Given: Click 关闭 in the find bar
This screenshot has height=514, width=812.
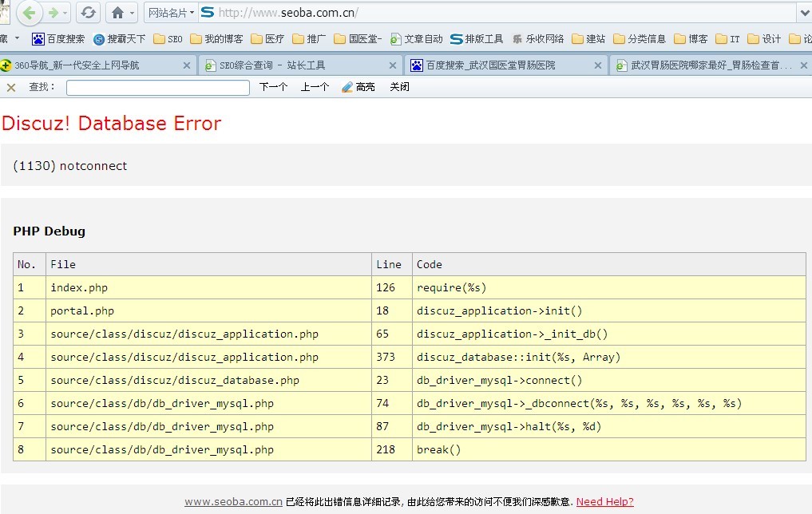Looking at the screenshot, I should coord(399,87).
